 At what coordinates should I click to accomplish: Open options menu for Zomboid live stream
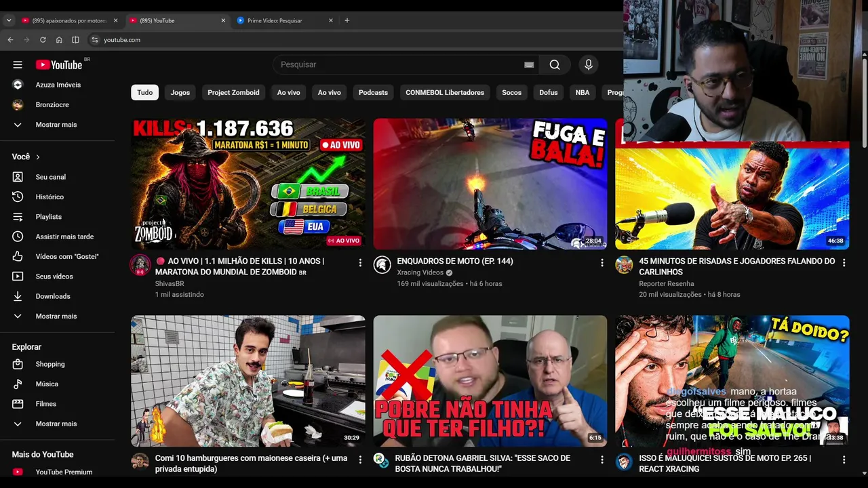point(360,262)
